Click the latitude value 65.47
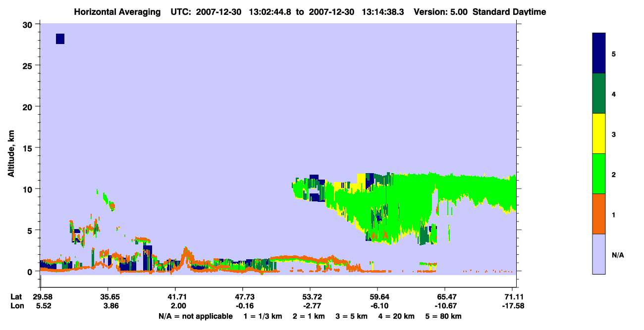Viewport: 644px width, 330px height. 445,297
